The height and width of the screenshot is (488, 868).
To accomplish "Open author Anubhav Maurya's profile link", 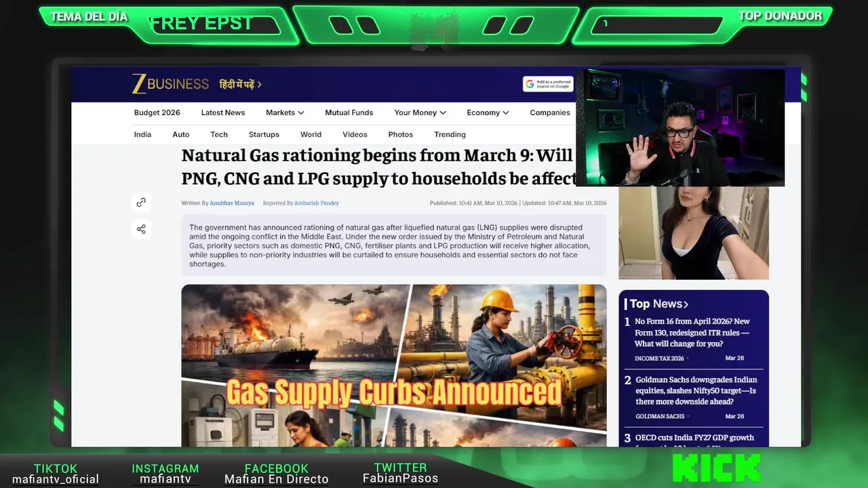I will pos(232,203).
